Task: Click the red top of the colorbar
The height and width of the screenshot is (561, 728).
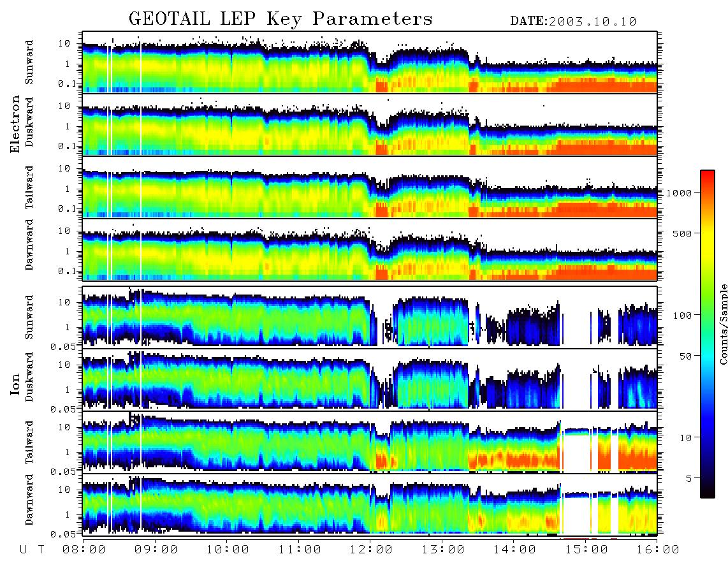Action: point(708,178)
